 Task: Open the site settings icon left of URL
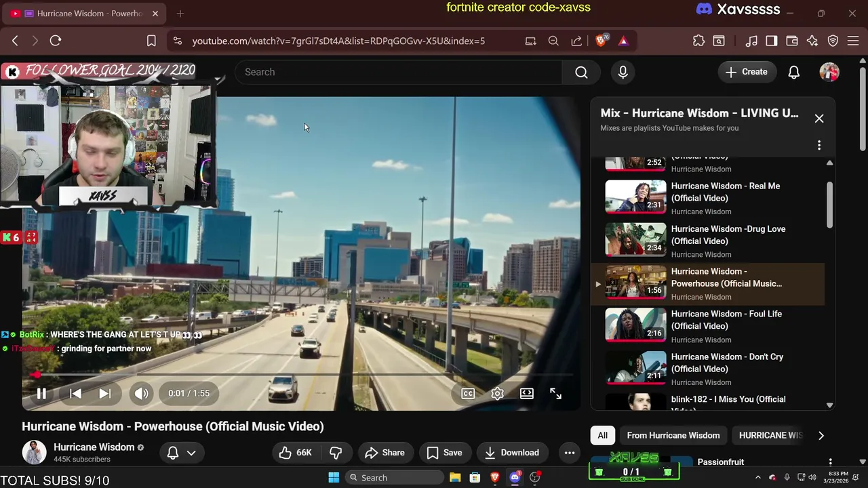[x=178, y=41]
